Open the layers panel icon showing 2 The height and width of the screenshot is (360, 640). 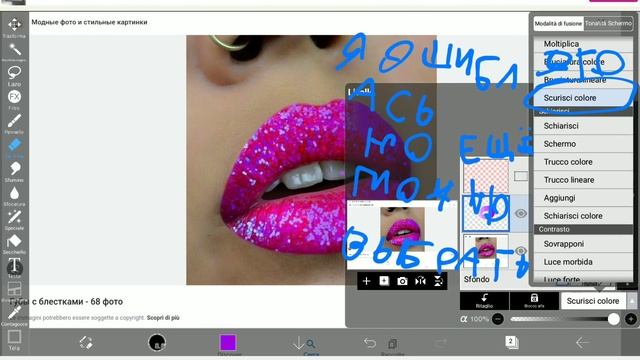coord(511,342)
